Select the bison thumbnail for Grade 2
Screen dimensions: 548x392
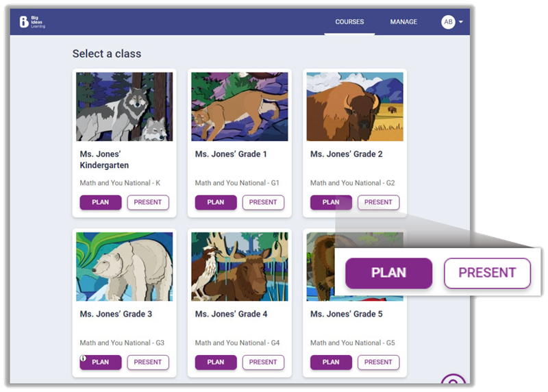click(355, 107)
